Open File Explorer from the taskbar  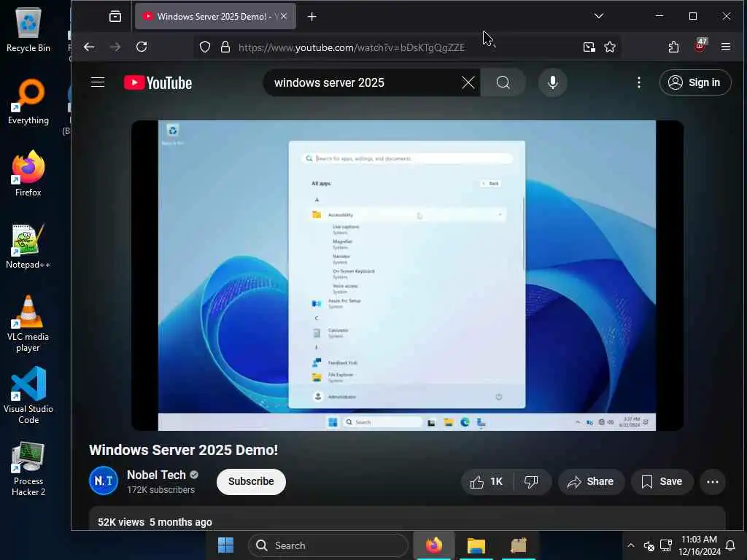(476, 545)
